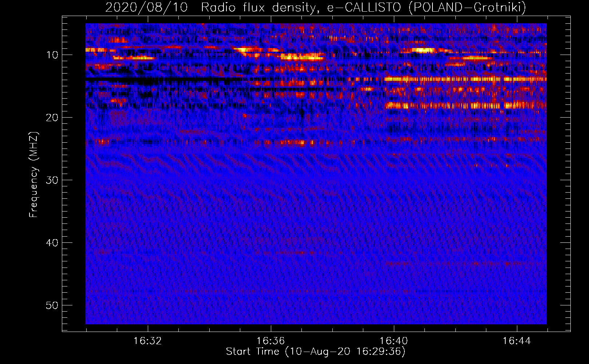
Task: Click the plot title mentioning e-CALLISTO POLAND-Grotniki
Action: (316, 7)
